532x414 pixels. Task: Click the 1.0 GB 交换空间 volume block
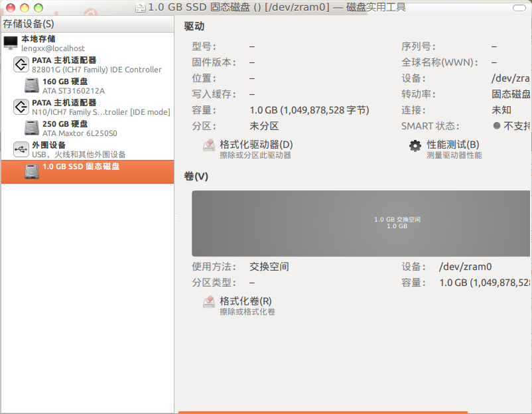coord(361,223)
